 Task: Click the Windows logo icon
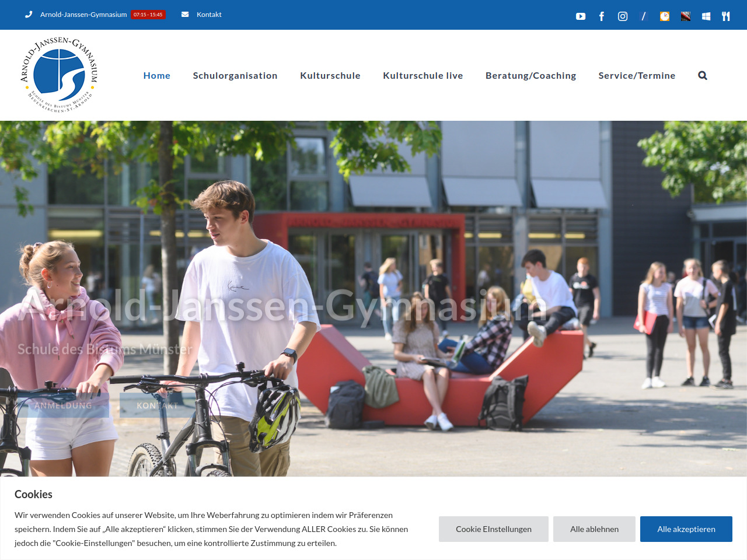point(706,16)
